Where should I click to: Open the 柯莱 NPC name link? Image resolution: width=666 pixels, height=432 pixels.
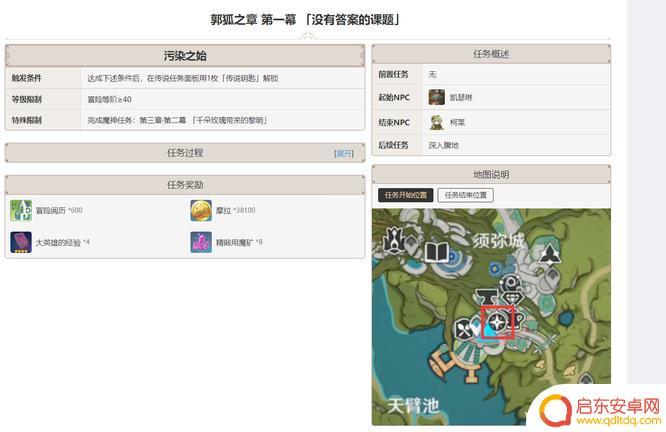457,122
